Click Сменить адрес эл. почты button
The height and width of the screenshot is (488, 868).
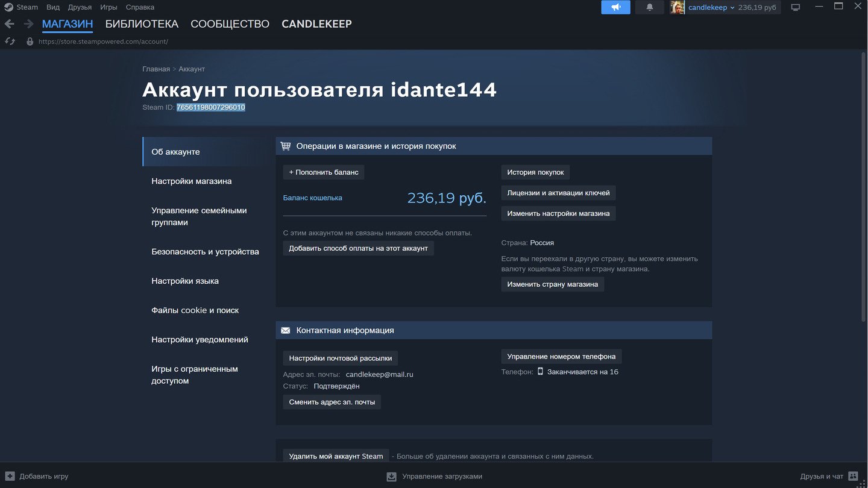pyautogui.click(x=332, y=402)
